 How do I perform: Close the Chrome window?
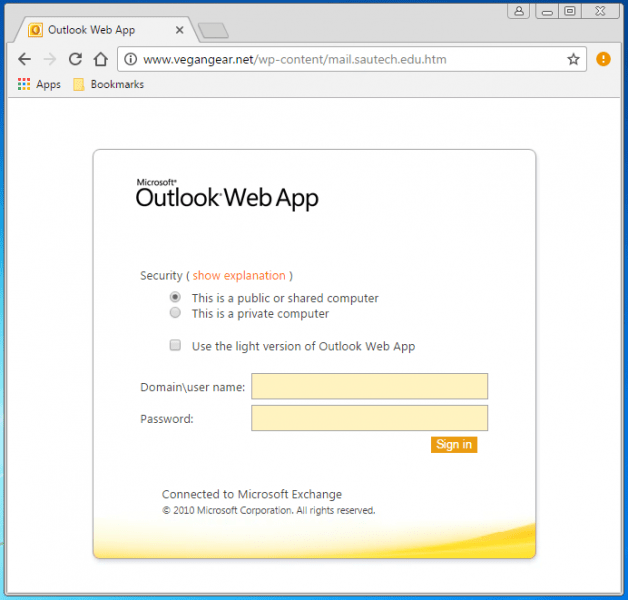(x=600, y=11)
